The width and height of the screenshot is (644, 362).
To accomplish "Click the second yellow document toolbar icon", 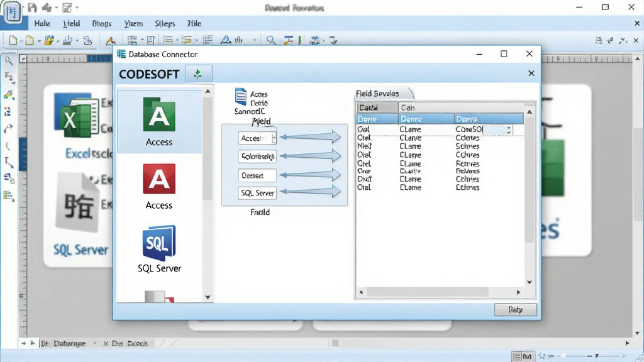I will tap(29, 40).
